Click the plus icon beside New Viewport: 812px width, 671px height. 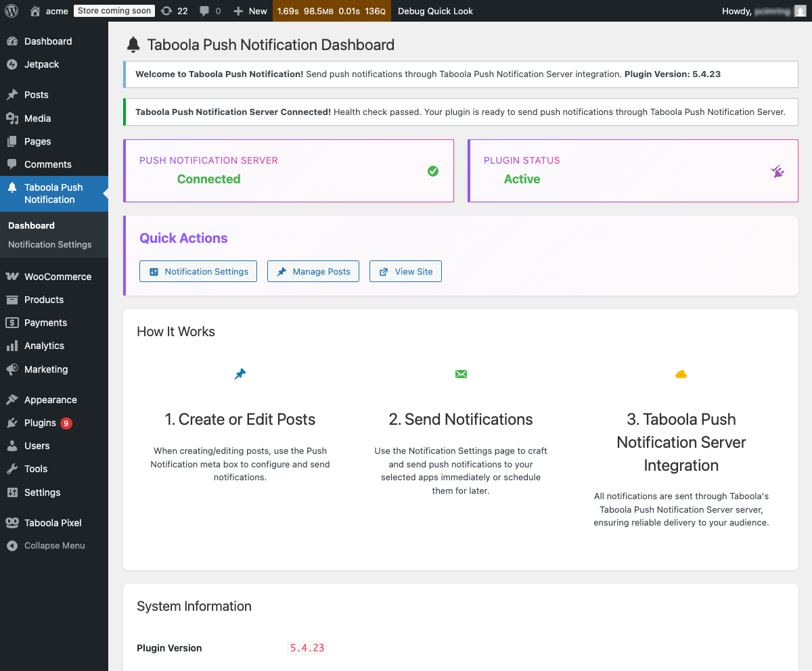[x=238, y=11]
